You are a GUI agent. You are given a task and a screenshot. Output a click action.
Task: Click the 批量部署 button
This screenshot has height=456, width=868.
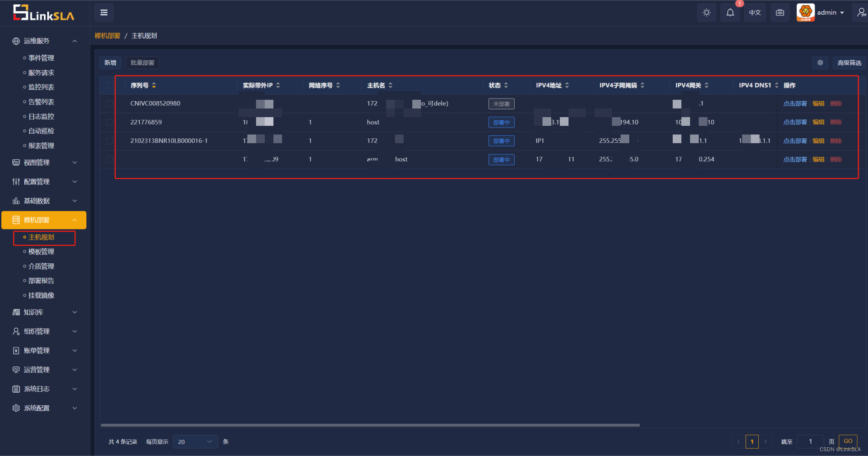(142, 63)
